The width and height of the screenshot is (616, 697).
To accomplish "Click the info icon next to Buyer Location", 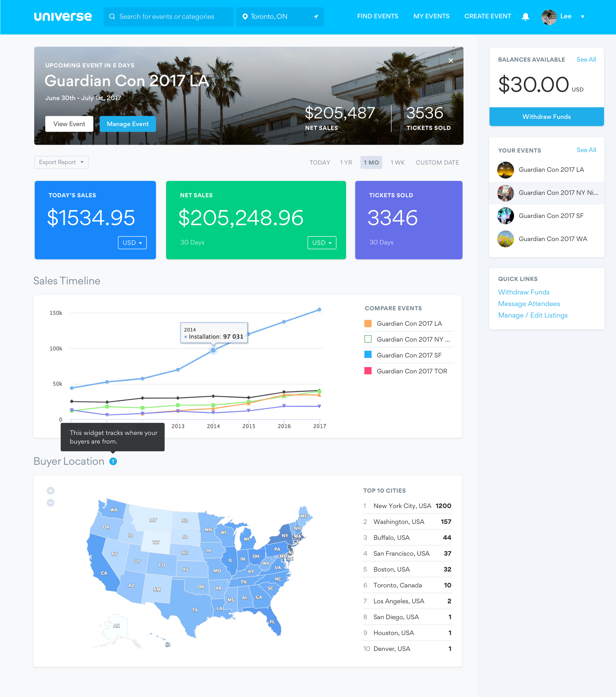I will (113, 461).
